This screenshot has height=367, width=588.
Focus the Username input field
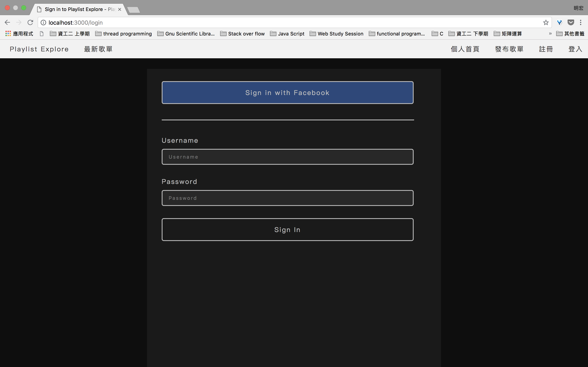pos(287,157)
